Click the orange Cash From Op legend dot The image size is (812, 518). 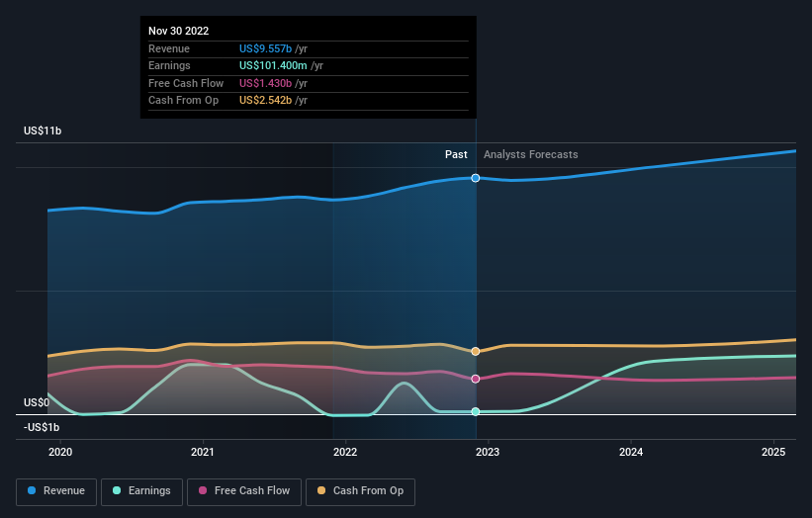[321, 490]
